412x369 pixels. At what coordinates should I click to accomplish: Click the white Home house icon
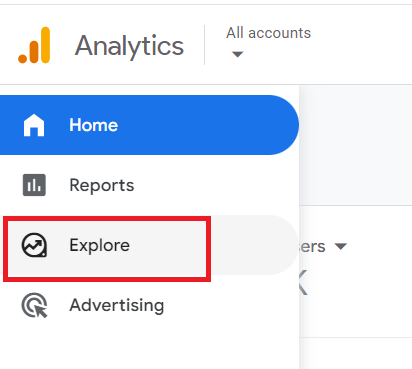pos(34,125)
